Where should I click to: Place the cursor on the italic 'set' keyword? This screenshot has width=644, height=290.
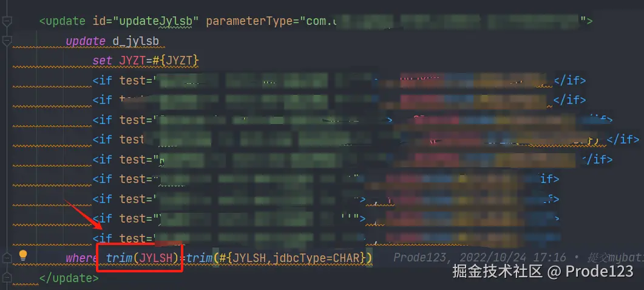(x=102, y=60)
